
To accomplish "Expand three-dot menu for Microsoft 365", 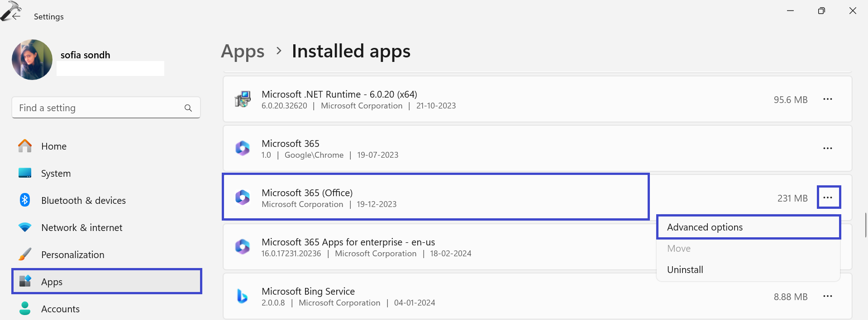I will [827, 148].
